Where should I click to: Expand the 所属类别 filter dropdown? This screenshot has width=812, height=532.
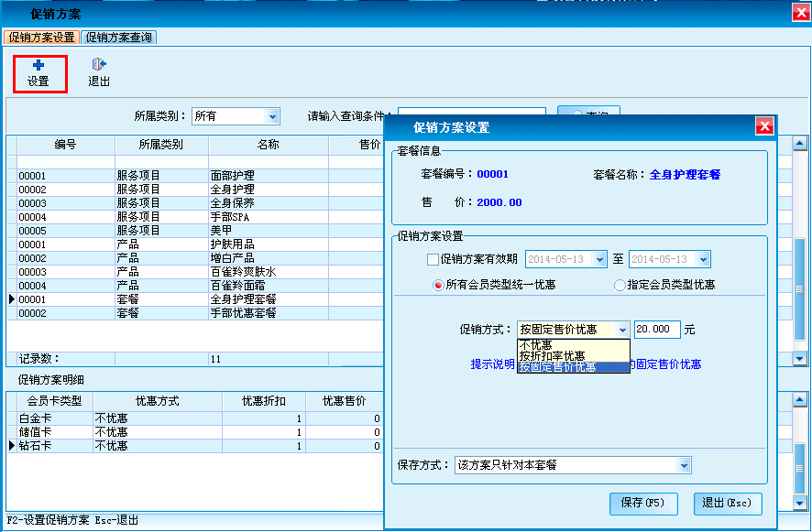272,116
